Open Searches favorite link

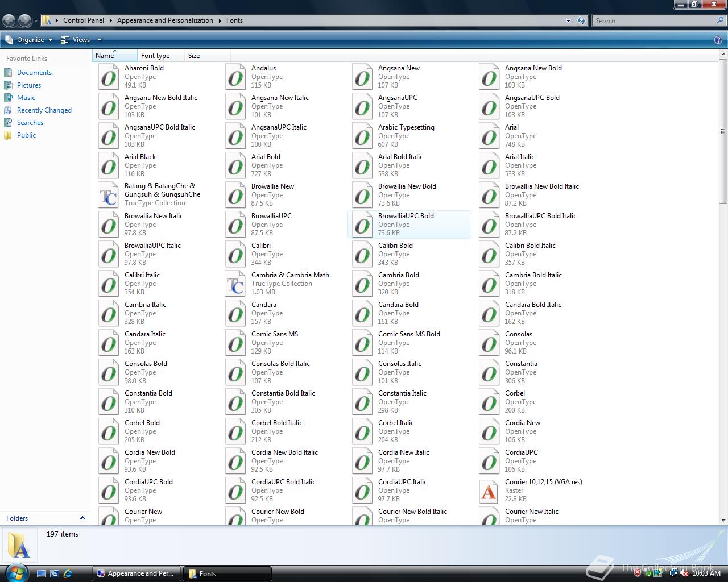[30, 123]
